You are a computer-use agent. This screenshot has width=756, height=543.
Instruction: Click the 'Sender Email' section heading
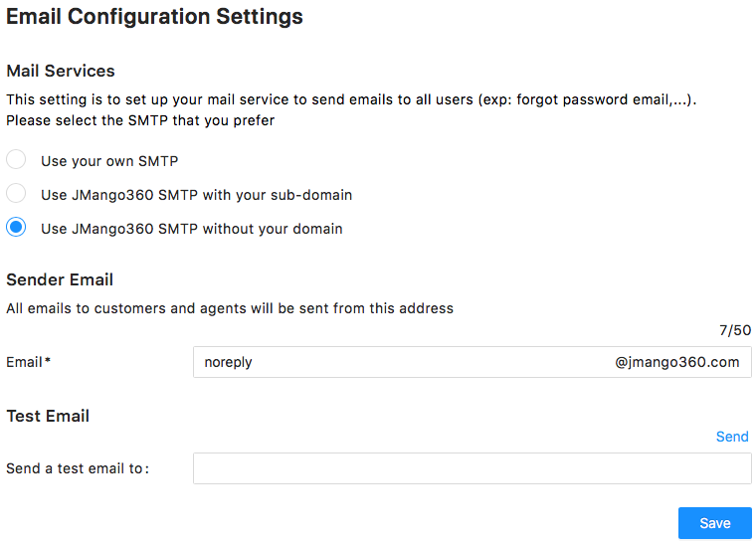pos(60,279)
